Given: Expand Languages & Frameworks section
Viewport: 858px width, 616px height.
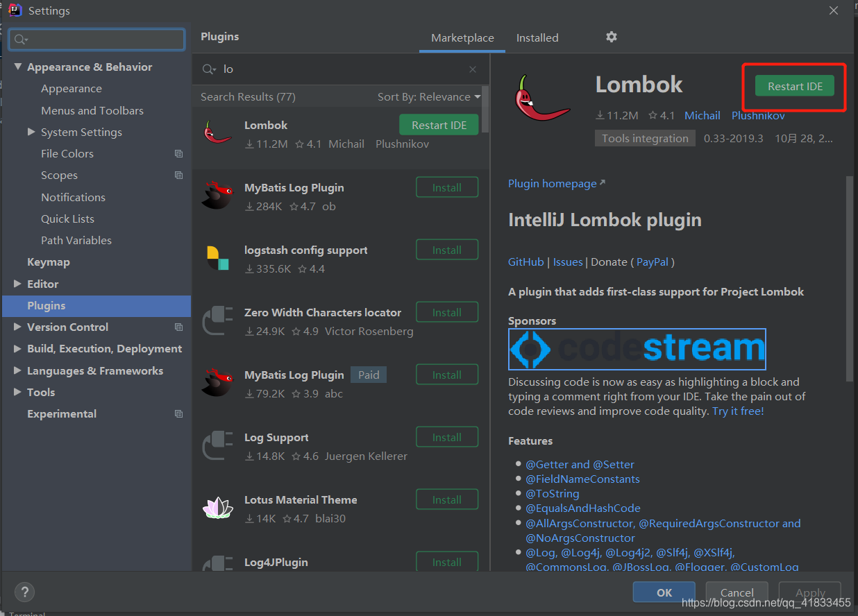Looking at the screenshot, I should pos(17,370).
